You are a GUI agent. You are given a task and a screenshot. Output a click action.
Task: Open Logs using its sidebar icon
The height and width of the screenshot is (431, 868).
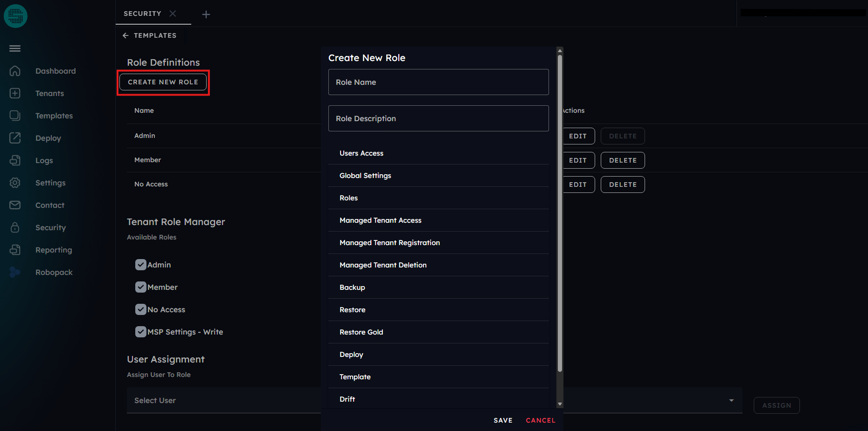pos(15,160)
